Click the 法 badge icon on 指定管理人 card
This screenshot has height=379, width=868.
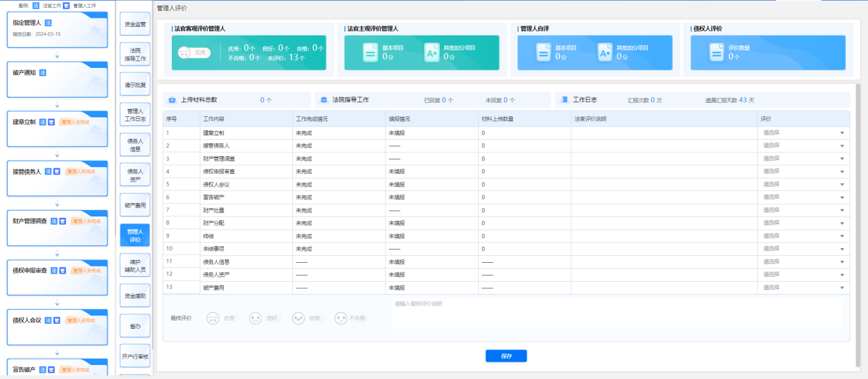pyautogui.click(x=48, y=23)
